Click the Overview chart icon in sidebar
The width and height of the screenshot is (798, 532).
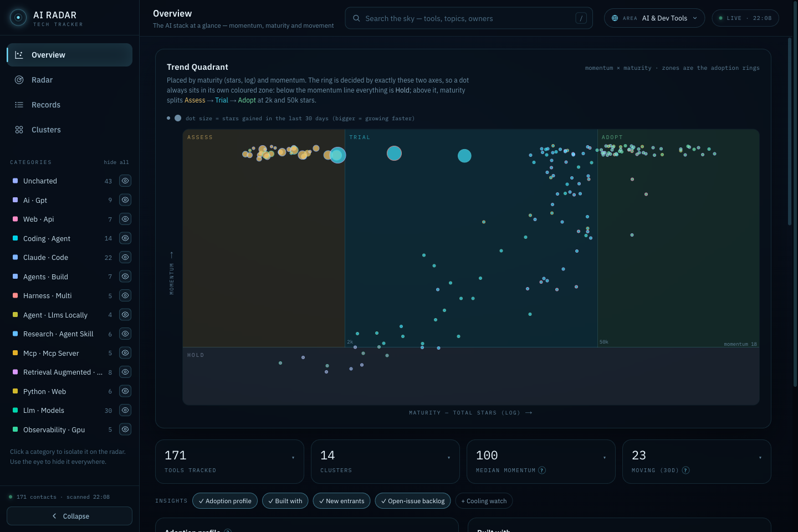point(19,55)
